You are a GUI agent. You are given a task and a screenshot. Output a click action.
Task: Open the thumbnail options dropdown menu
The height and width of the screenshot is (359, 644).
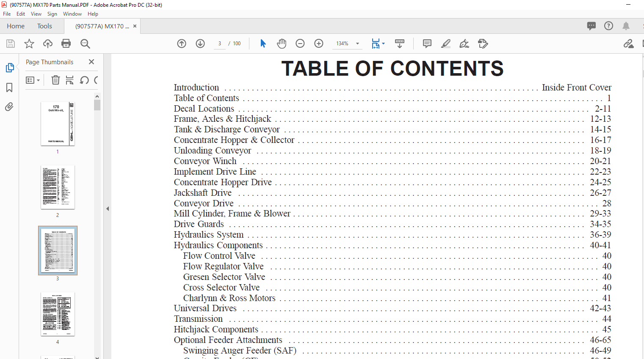coord(33,80)
